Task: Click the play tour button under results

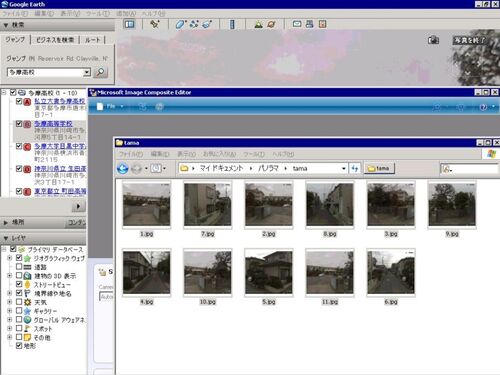Action: pos(78,206)
